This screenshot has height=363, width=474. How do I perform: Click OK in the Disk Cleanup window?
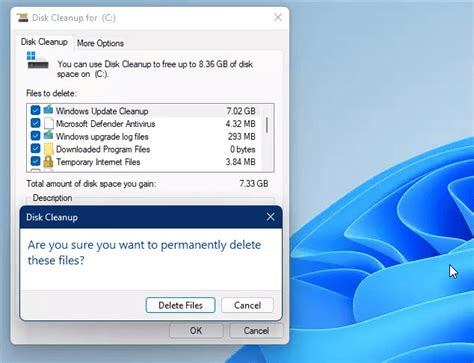coord(196,331)
